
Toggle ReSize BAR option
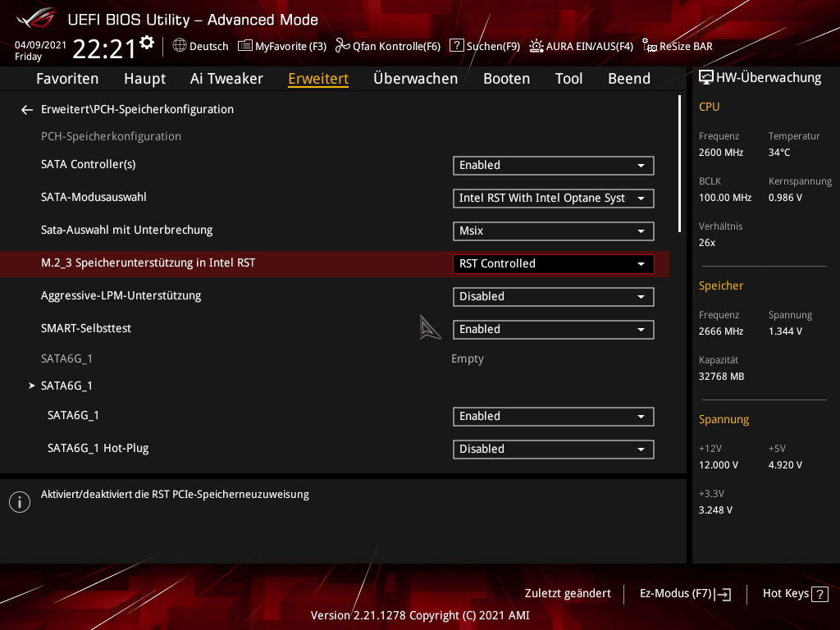click(677, 46)
